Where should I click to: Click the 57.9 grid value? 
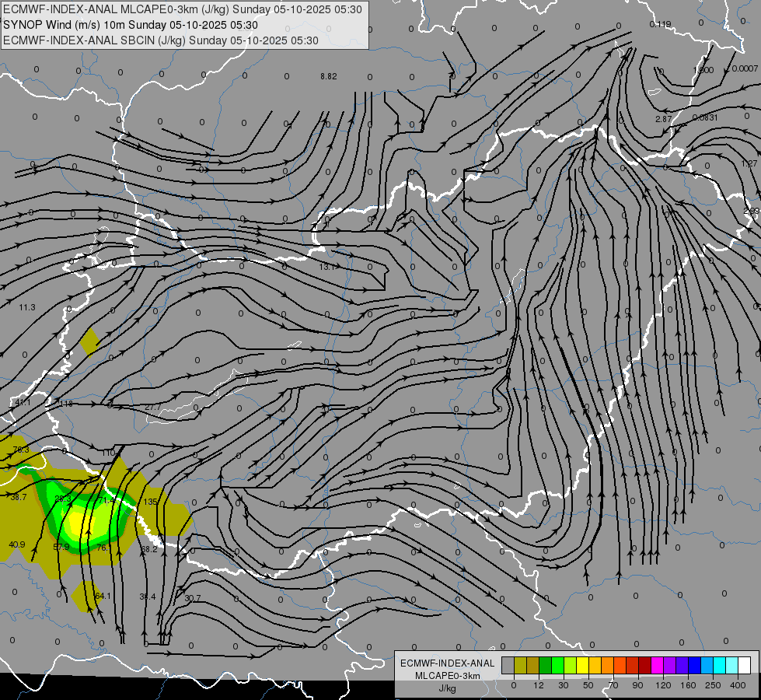click(x=61, y=547)
